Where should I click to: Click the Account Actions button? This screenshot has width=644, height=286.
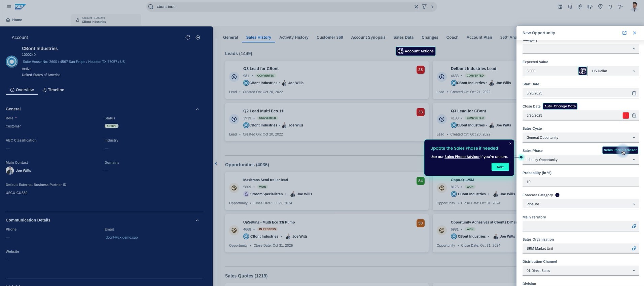pyautogui.click(x=416, y=51)
